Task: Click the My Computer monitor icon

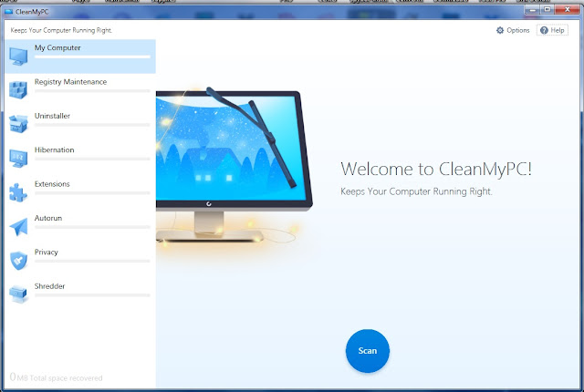Action: pyautogui.click(x=18, y=57)
